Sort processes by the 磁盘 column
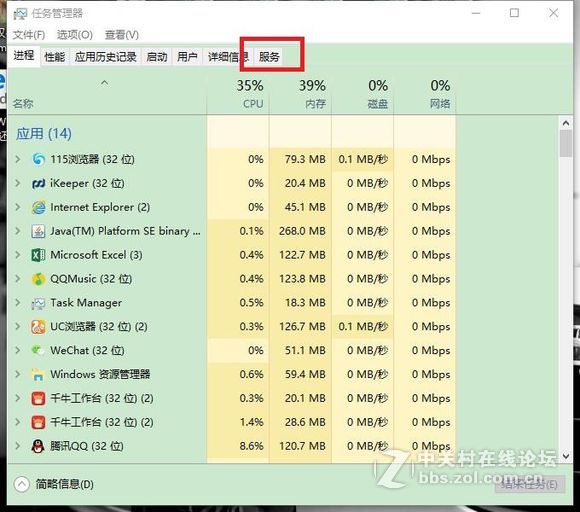 (362, 94)
